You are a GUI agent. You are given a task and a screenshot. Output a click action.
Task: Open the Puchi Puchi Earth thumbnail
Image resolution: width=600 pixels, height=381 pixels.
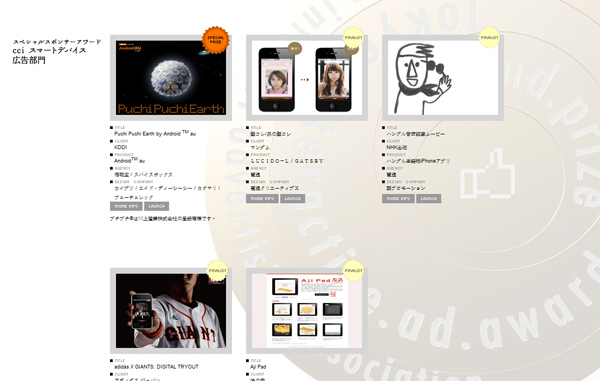[171, 78]
